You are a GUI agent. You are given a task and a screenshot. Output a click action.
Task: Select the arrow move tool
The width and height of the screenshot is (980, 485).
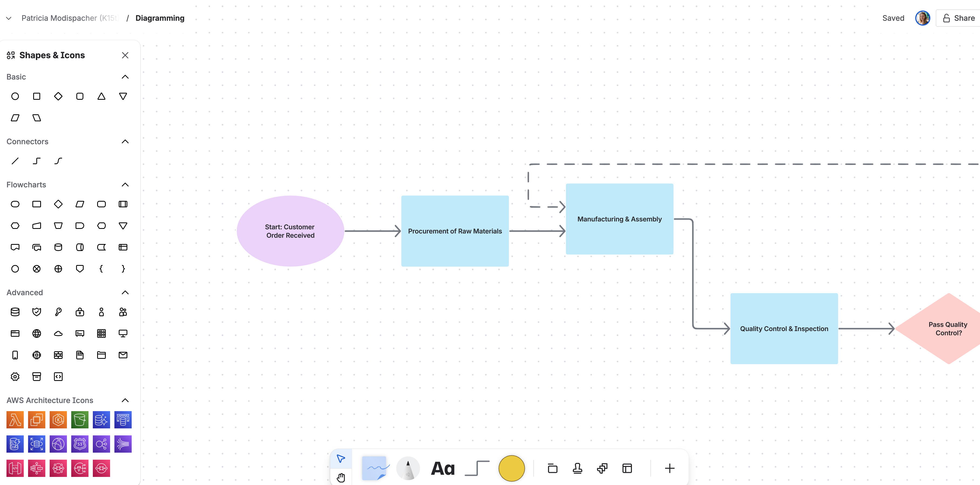[x=341, y=458]
